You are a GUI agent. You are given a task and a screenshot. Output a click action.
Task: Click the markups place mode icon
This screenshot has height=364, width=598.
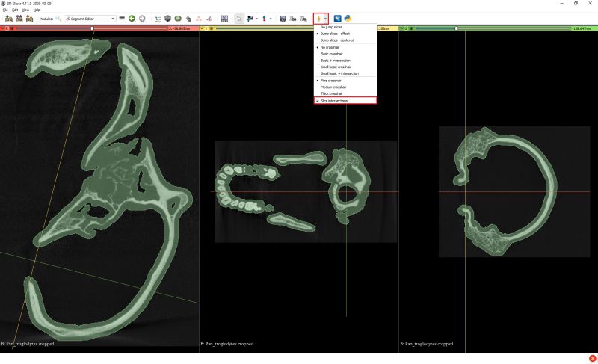click(250, 18)
